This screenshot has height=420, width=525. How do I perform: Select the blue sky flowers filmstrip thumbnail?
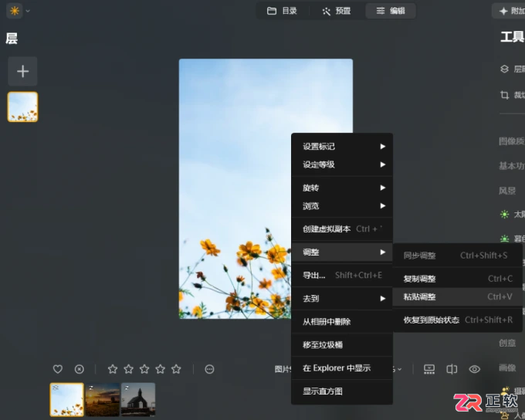click(67, 400)
